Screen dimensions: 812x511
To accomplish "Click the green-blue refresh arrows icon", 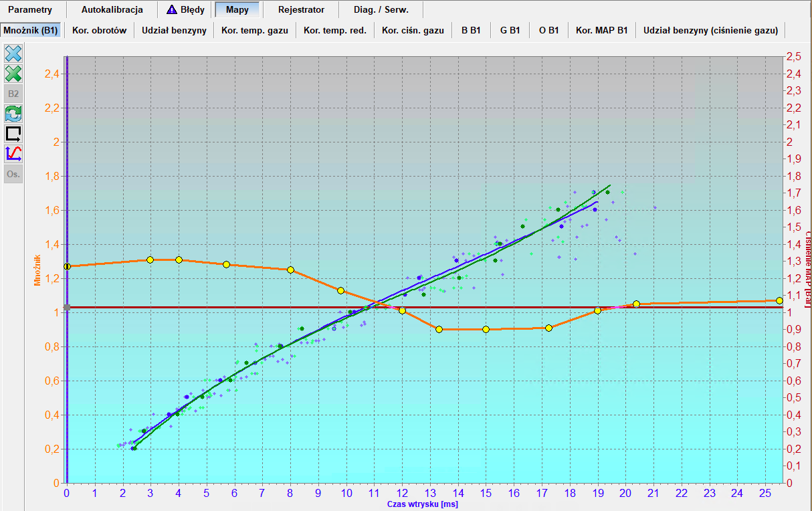I will point(13,114).
